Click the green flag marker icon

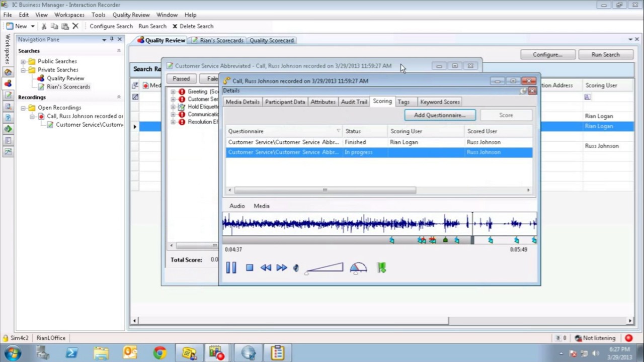(382, 268)
